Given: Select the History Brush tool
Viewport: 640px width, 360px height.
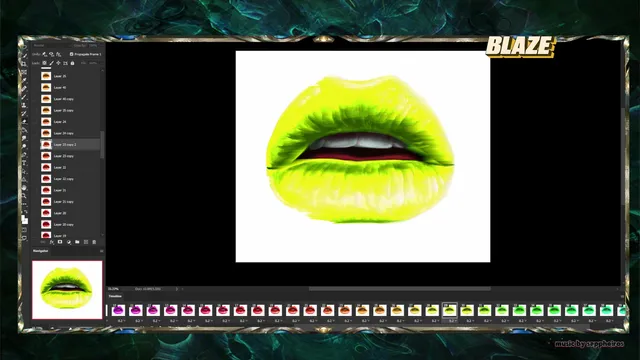Looking at the screenshot, I should (24, 113).
